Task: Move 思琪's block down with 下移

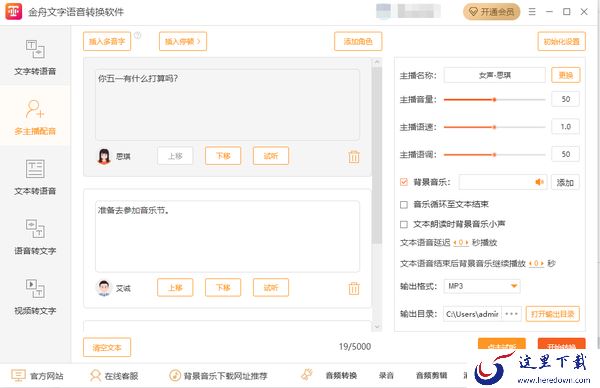Action: [223, 156]
